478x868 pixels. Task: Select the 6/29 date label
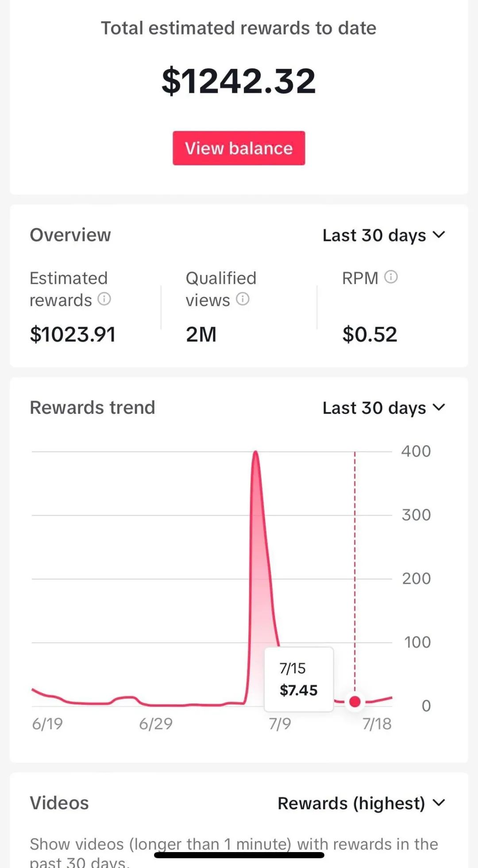click(156, 724)
